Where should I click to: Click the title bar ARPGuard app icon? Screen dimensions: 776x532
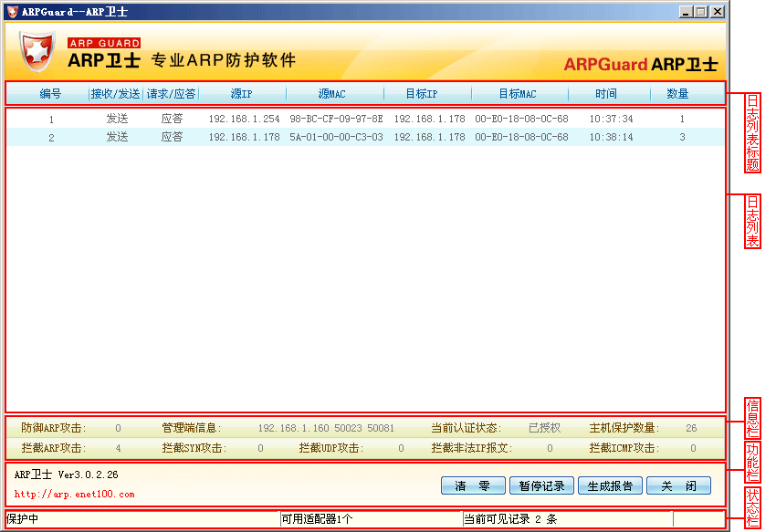(13, 11)
